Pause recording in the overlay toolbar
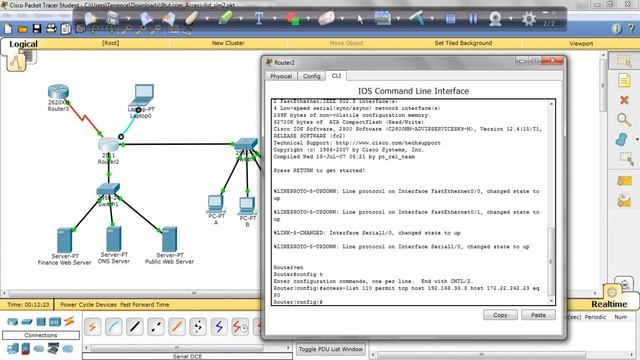This screenshot has height=360, width=640. [x=473, y=19]
